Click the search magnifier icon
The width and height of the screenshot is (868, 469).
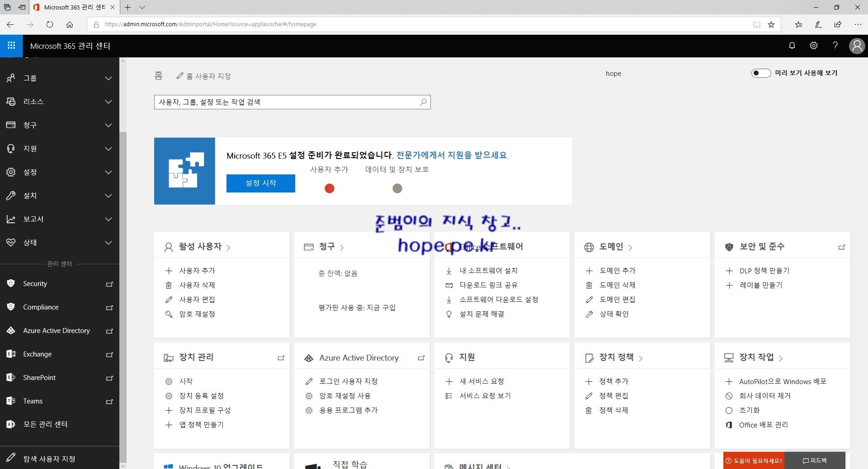tap(423, 102)
